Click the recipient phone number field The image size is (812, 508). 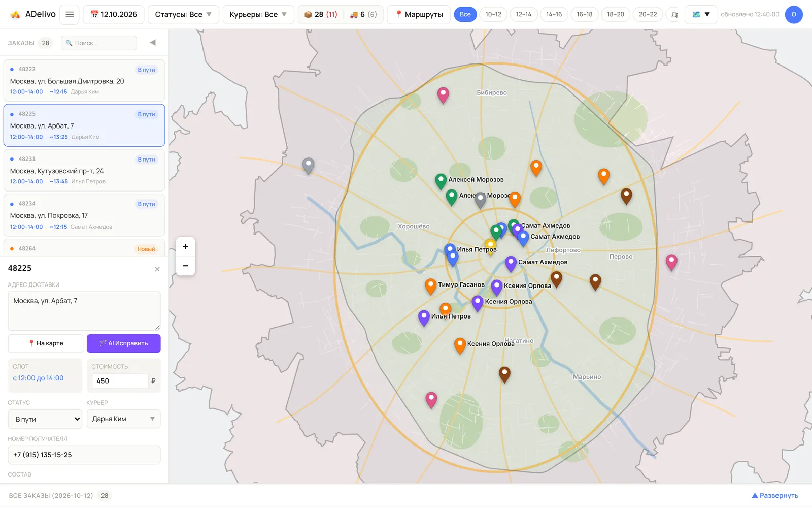[x=84, y=455]
